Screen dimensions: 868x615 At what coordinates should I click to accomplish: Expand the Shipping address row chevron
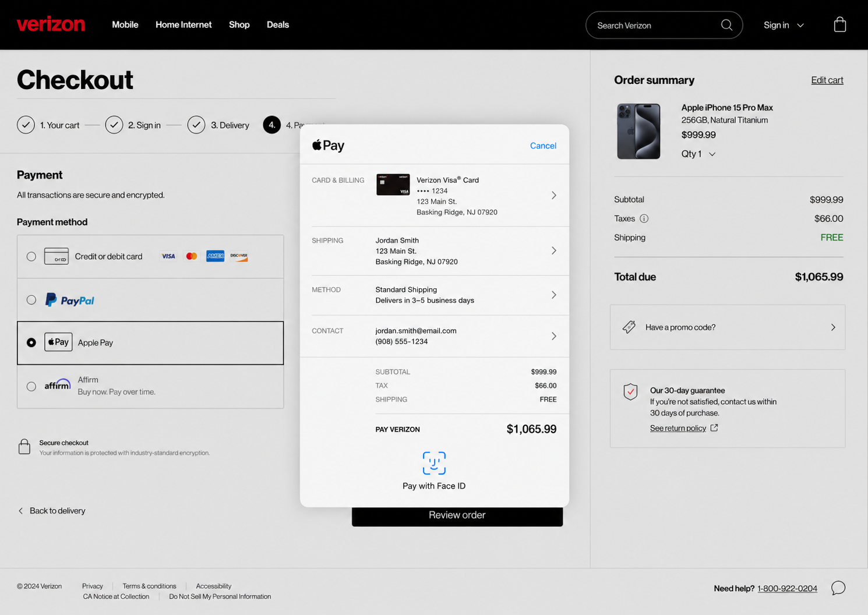tap(553, 250)
